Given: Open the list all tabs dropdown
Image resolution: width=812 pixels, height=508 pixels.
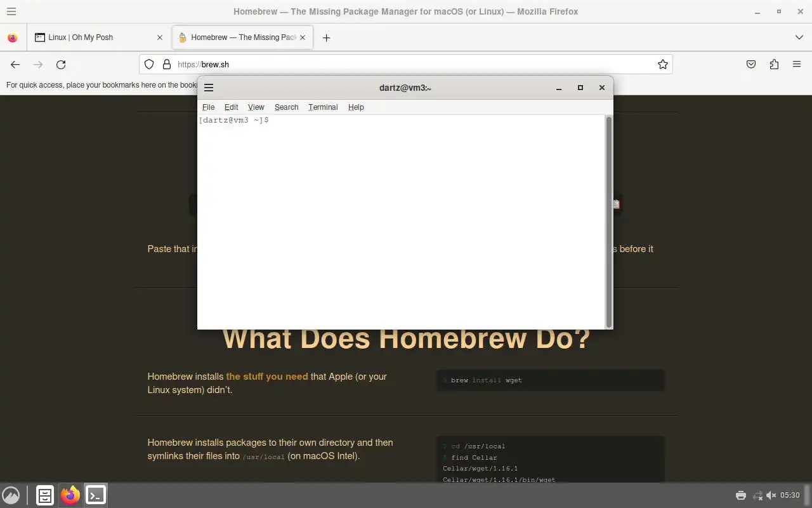Looking at the screenshot, I should click(799, 37).
